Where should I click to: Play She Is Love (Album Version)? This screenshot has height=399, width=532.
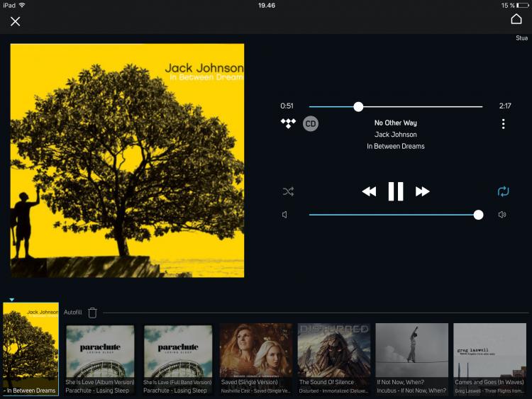pos(100,359)
